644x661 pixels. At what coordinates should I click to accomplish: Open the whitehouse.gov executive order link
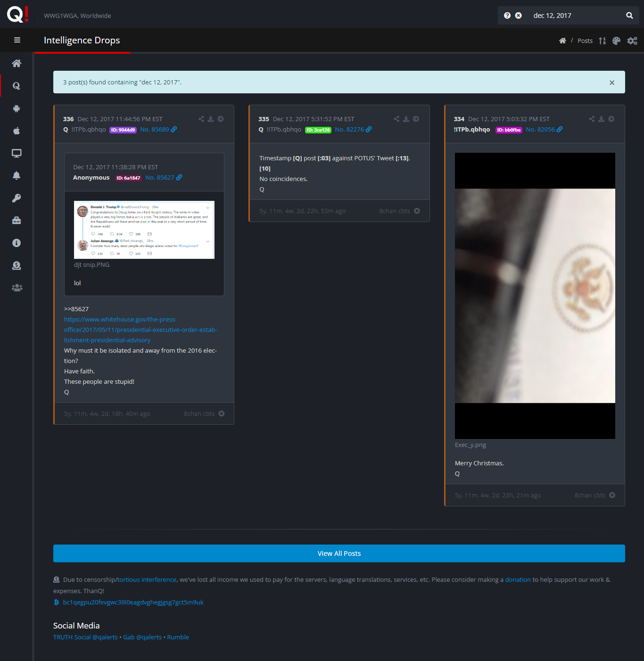click(x=140, y=330)
